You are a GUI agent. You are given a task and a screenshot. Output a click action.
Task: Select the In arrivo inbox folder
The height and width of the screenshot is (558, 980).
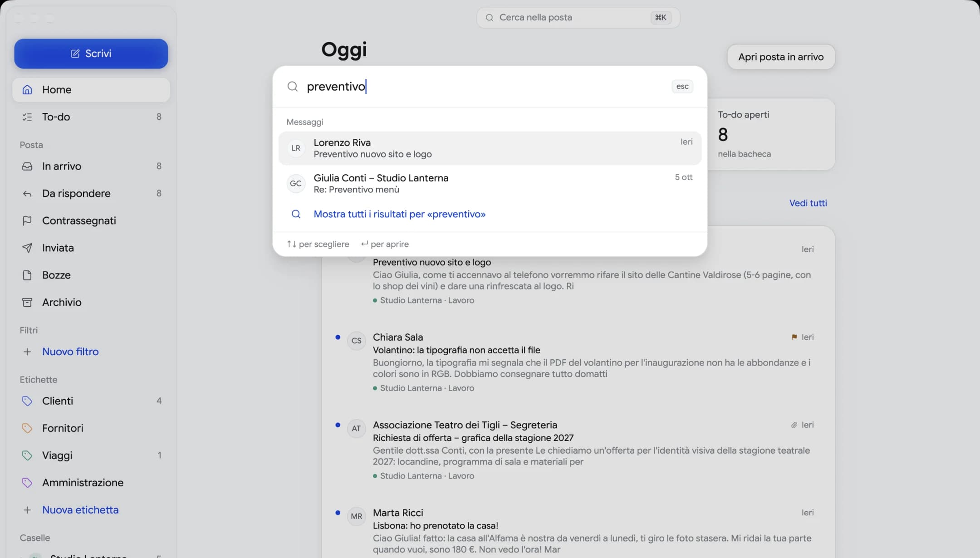point(91,166)
